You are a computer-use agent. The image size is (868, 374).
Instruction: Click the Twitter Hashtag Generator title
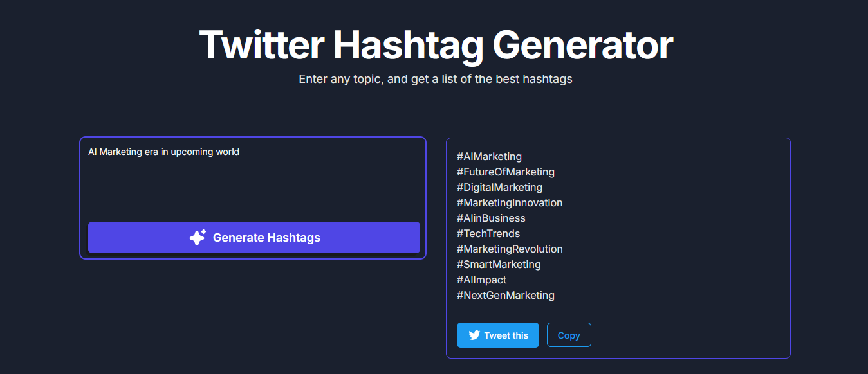pos(436,44)
